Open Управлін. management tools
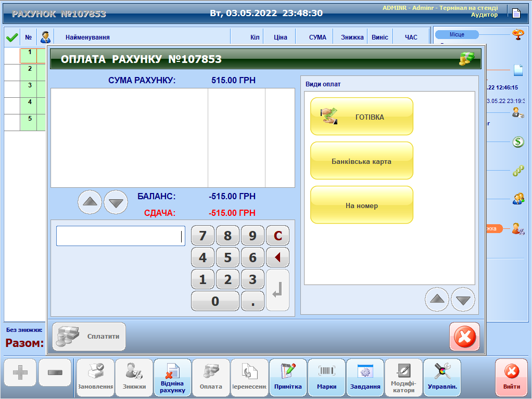The width and height of the screenshot is (532, 399). [x=442, y=377]
